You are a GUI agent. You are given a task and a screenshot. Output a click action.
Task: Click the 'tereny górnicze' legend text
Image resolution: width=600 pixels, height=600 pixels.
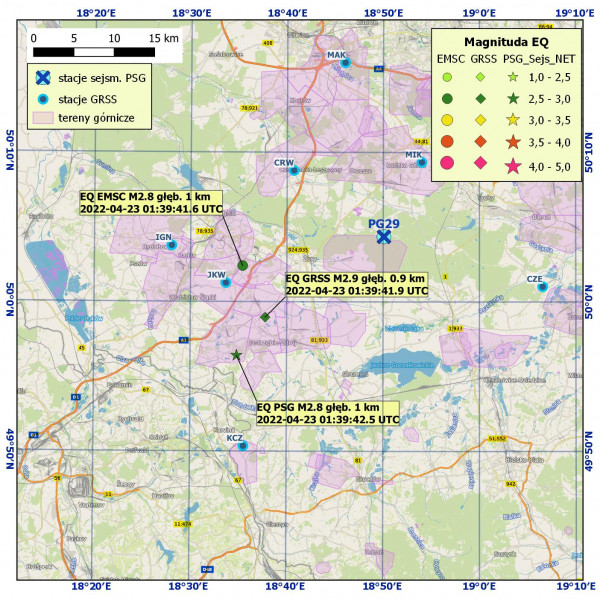[96, 118]
